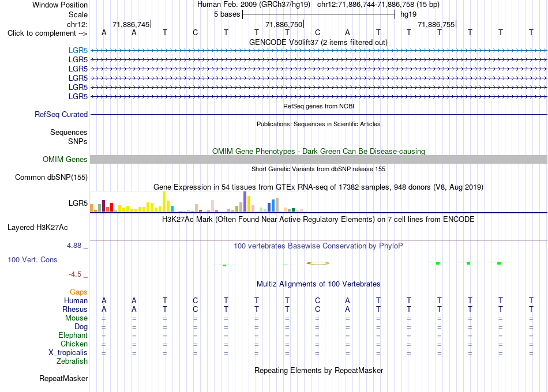This screenshot has width=548, height=392.
Task: Open the GTEx 'Gene Expression in 54 tissues' title
Action: click(318, 187)
